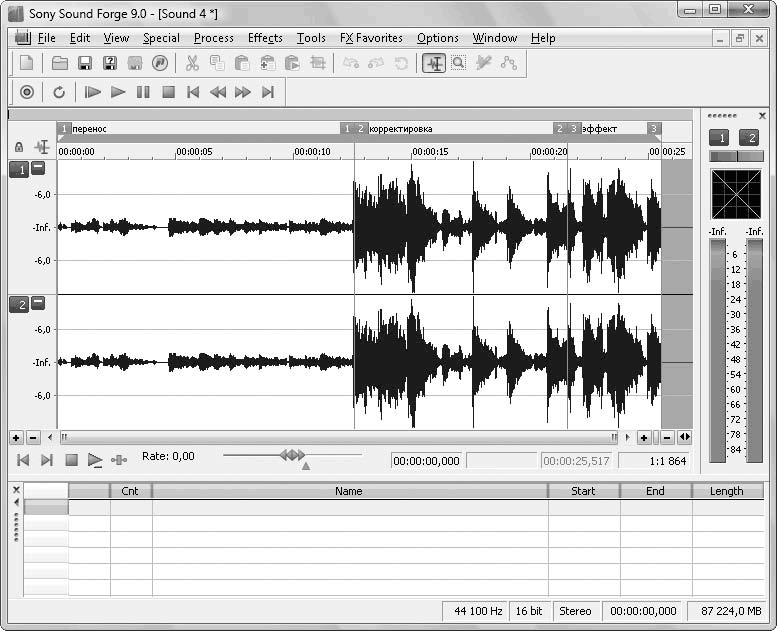
Task: Select the Envelope tool
Action: click(x=509, y=63)
